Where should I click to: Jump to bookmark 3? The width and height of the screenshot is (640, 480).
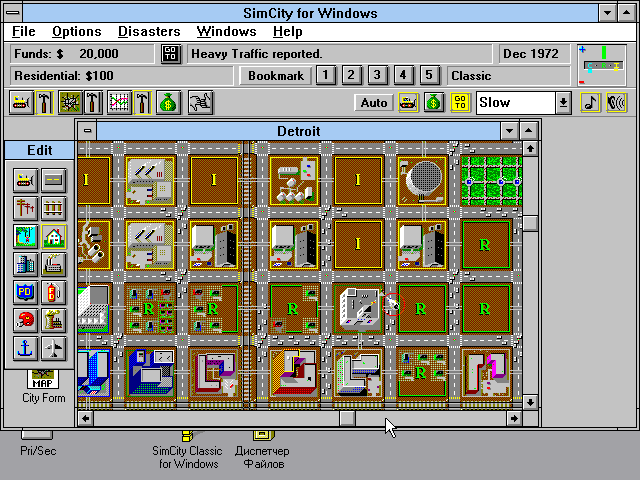pos(377,76)
